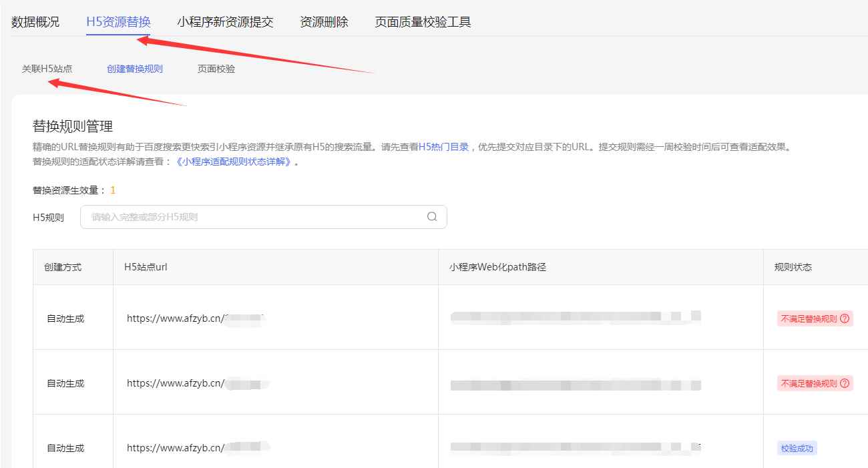Click third row's blurred path cell
This screenshot has height=468, width=868.
[x=601, y=442]
